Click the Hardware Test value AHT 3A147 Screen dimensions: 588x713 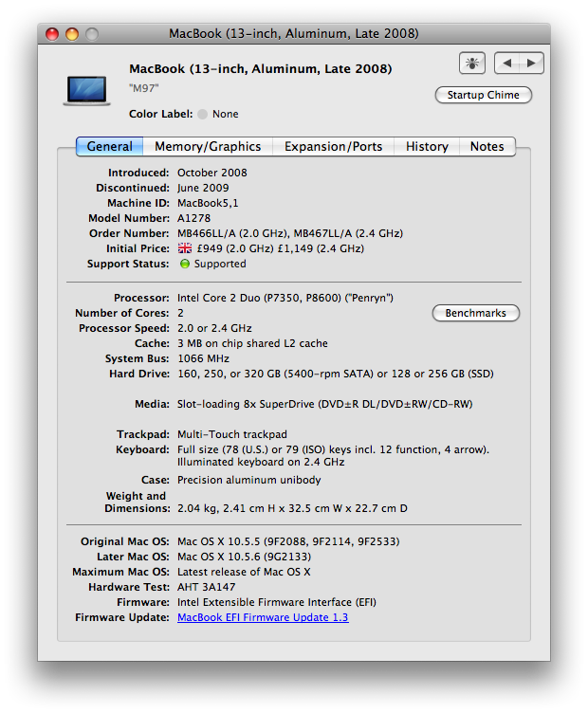207,587
